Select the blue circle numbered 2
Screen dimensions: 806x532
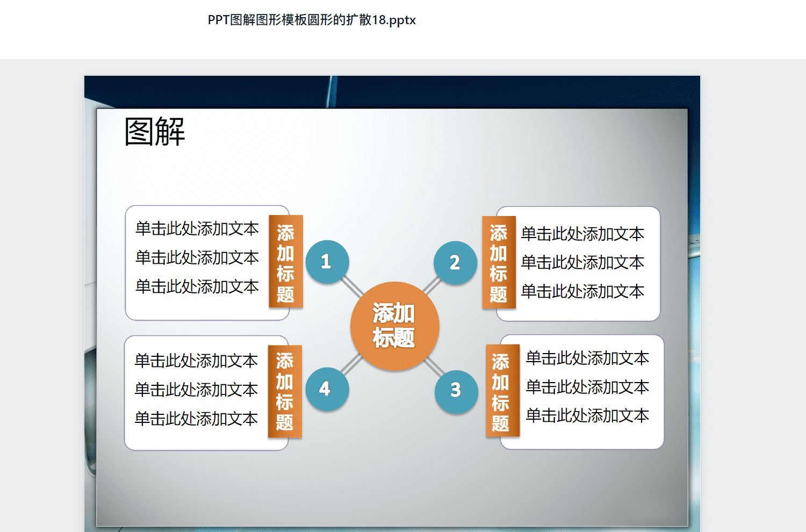[x=455, y=262]
